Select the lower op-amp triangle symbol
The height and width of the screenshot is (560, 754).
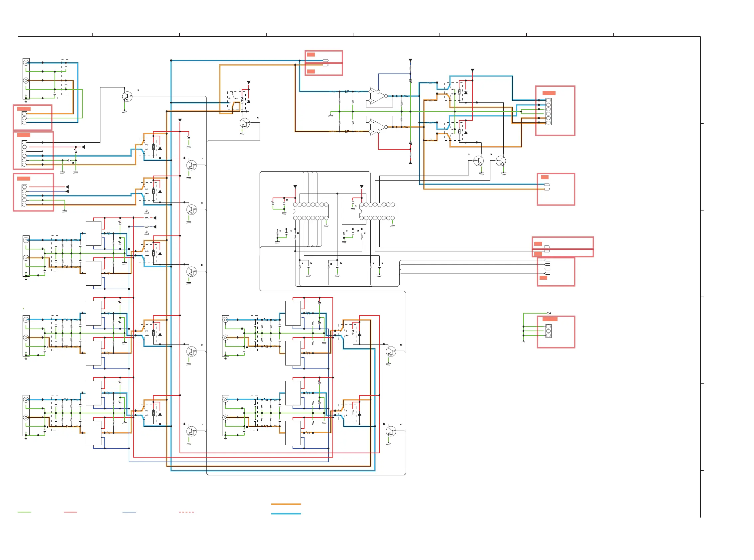pos(379,127)
